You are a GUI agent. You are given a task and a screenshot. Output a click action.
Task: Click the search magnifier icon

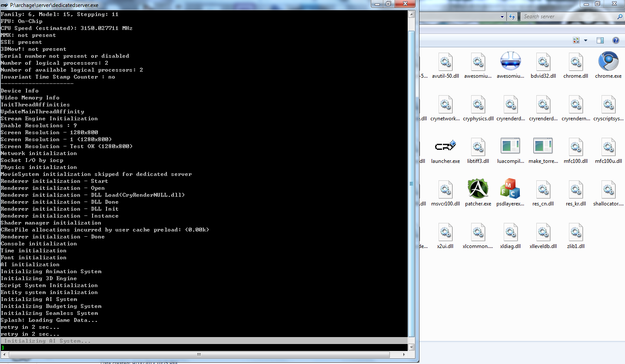[620, 17]
